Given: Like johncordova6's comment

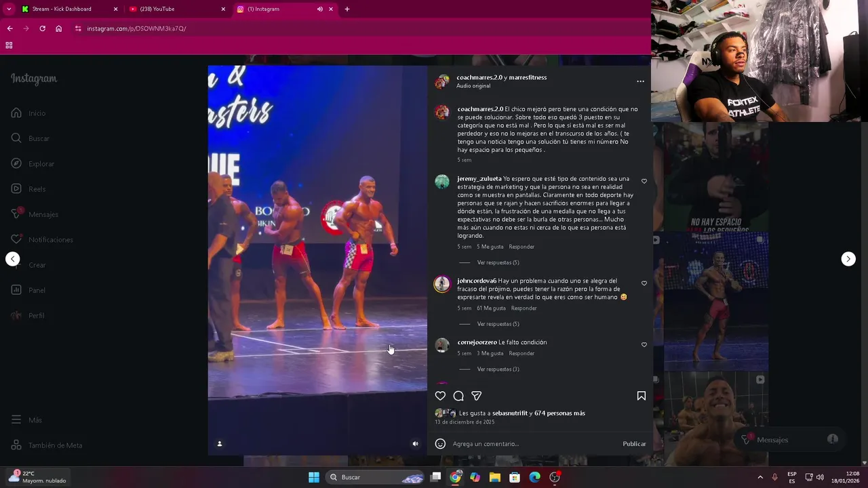Looking at the screenshot, I should pos(644,283).
